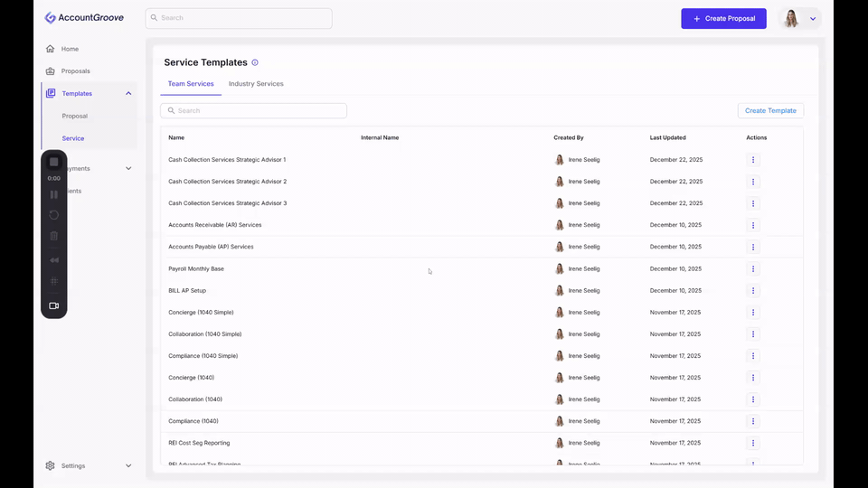Screen dimensions: 868x488
Task: Open actions menu for Concierge (1040 Simple)
Action: [x=753, y=312]
